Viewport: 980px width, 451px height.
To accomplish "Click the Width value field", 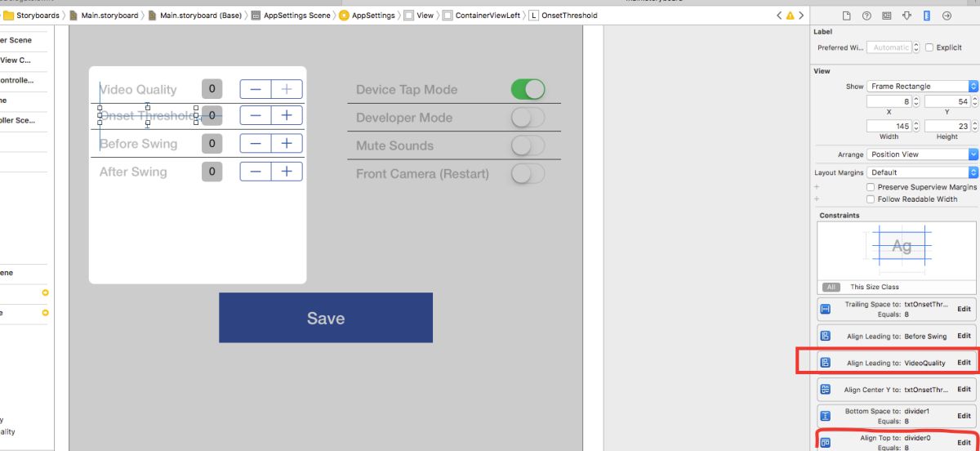I will [889, 126].
